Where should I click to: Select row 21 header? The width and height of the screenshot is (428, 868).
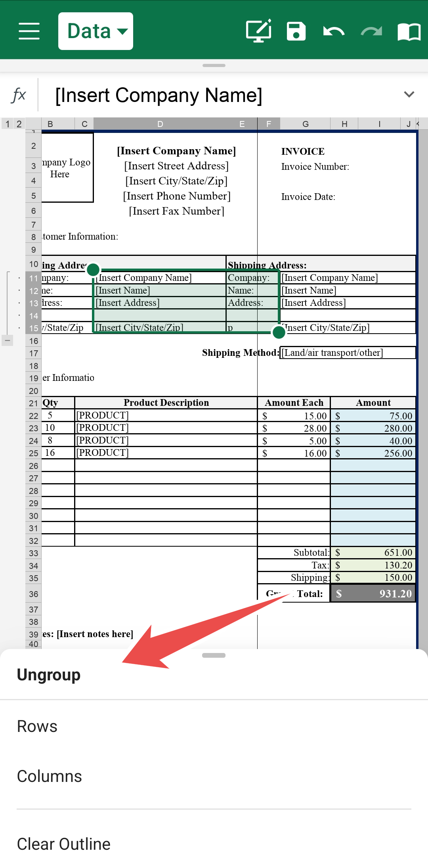[x=33, y=403]
